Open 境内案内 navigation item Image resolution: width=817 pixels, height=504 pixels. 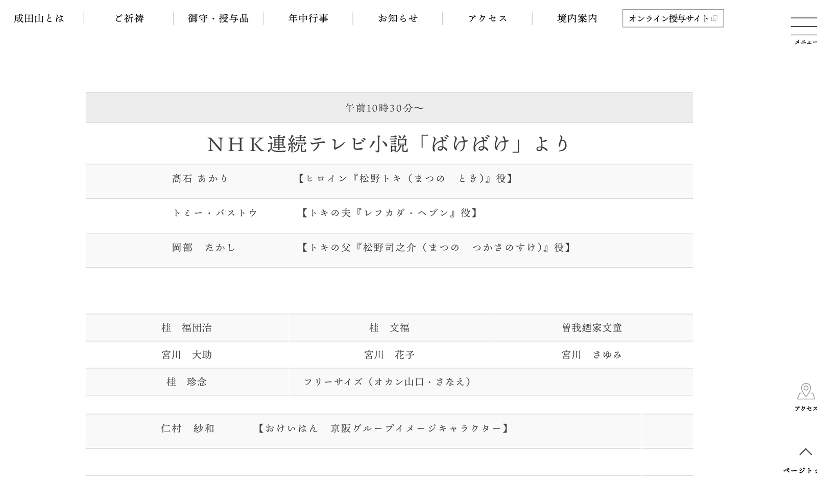[577, 18]
